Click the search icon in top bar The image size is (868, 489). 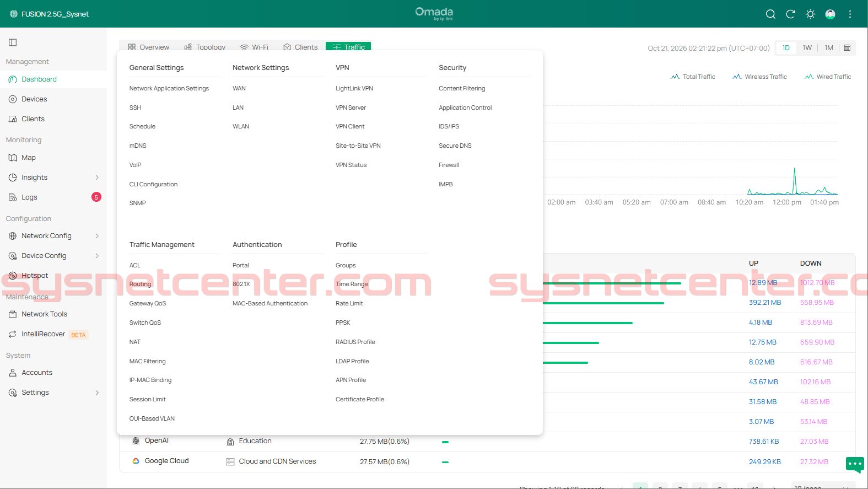[x=770, y=14]
